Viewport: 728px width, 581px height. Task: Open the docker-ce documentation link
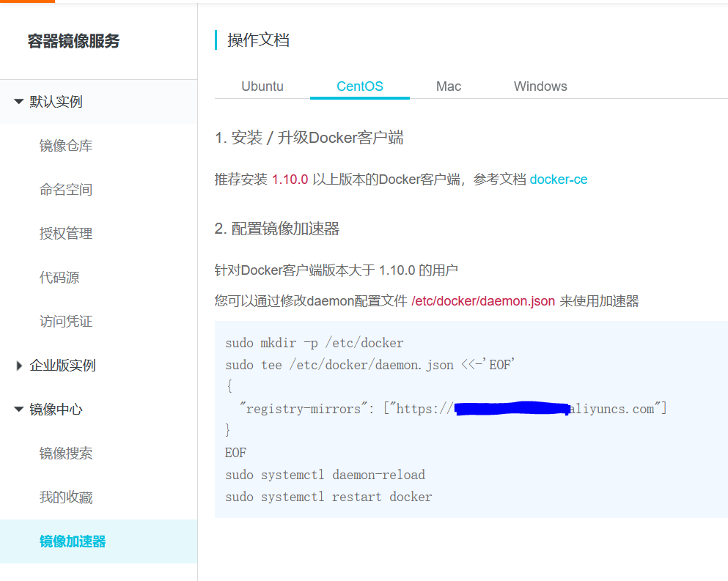point(559,179)
